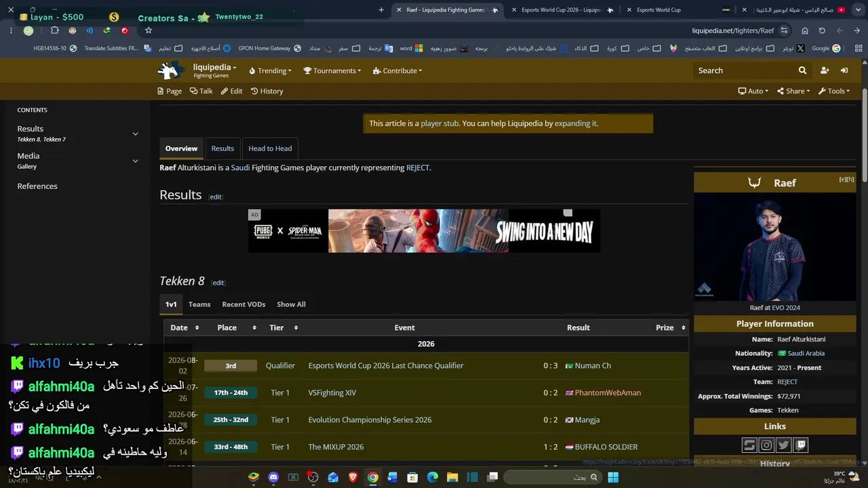Jump to References in contents sidebar
Image resolution: width=868 pixels, height=488 pixels.
37,186
